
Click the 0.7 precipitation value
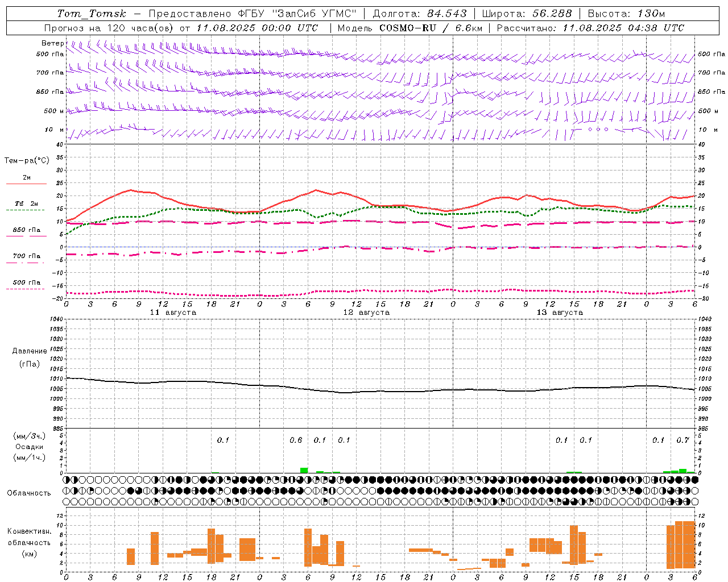(682, 440)
